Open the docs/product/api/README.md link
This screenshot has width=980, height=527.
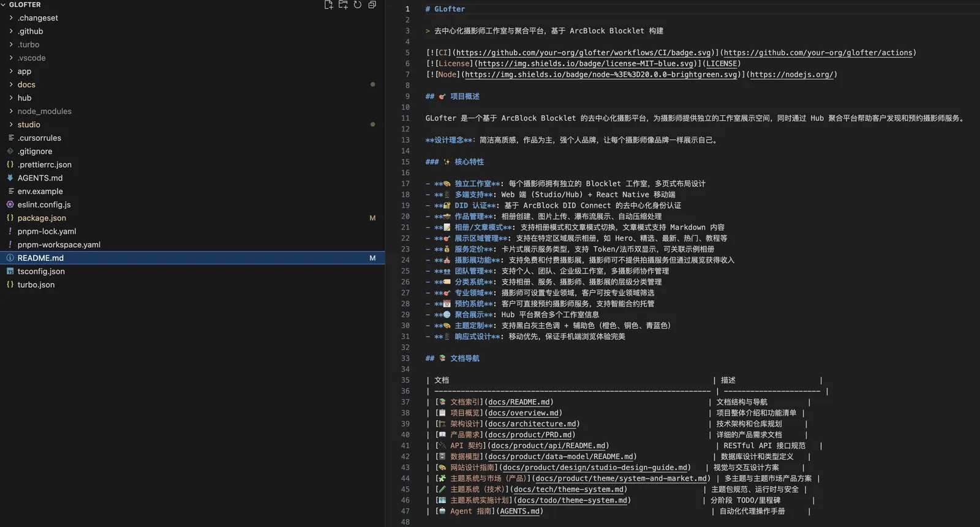pyautogui.click(x=548, y=446)
